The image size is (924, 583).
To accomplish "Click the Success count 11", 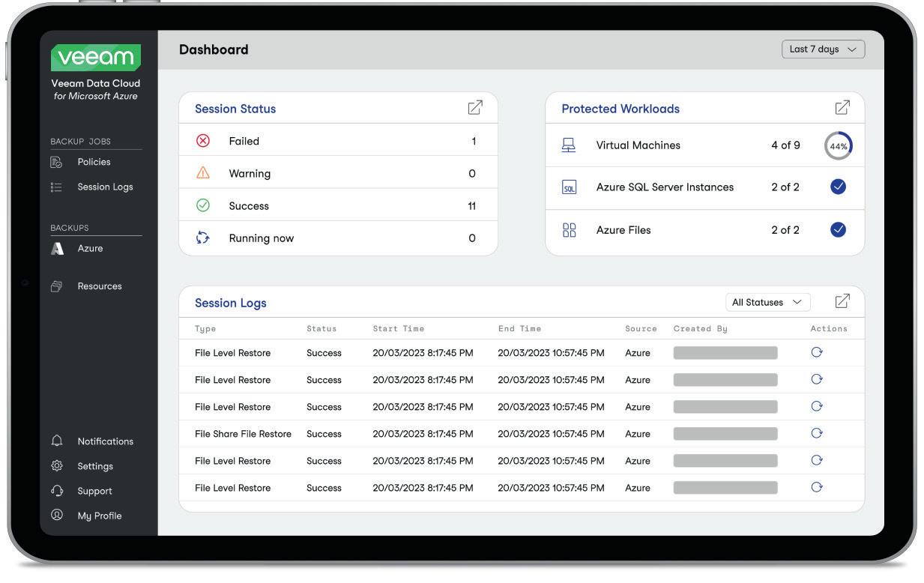I will coord(471,206).
